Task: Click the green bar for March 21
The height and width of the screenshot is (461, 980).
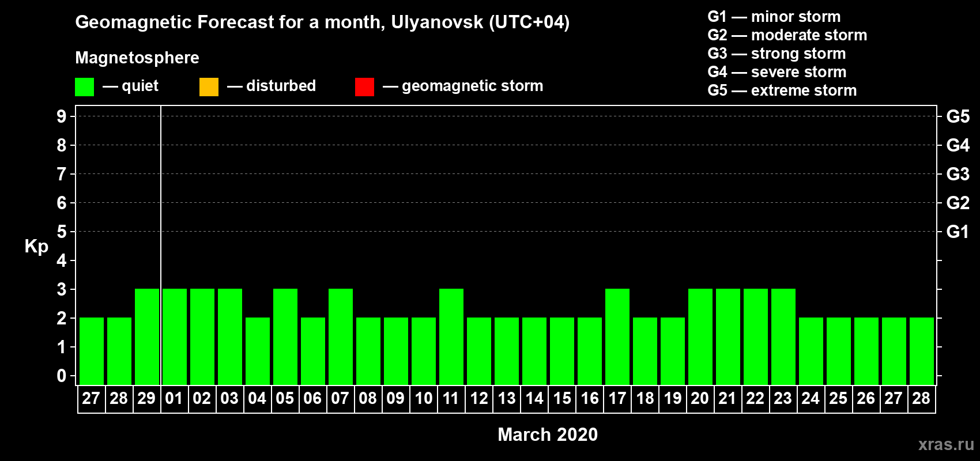Action: click(x=728, y=337)
